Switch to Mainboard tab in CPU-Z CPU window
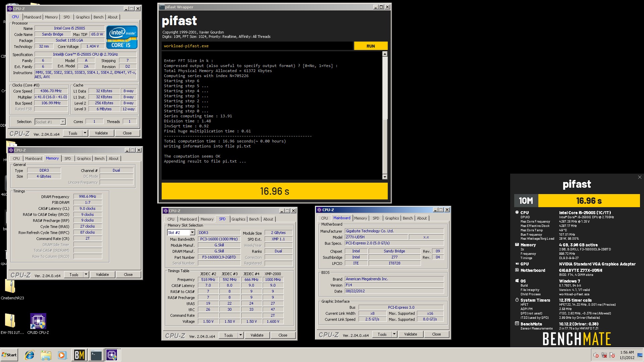Screen dimensions: 644x362 coord(33,17)
